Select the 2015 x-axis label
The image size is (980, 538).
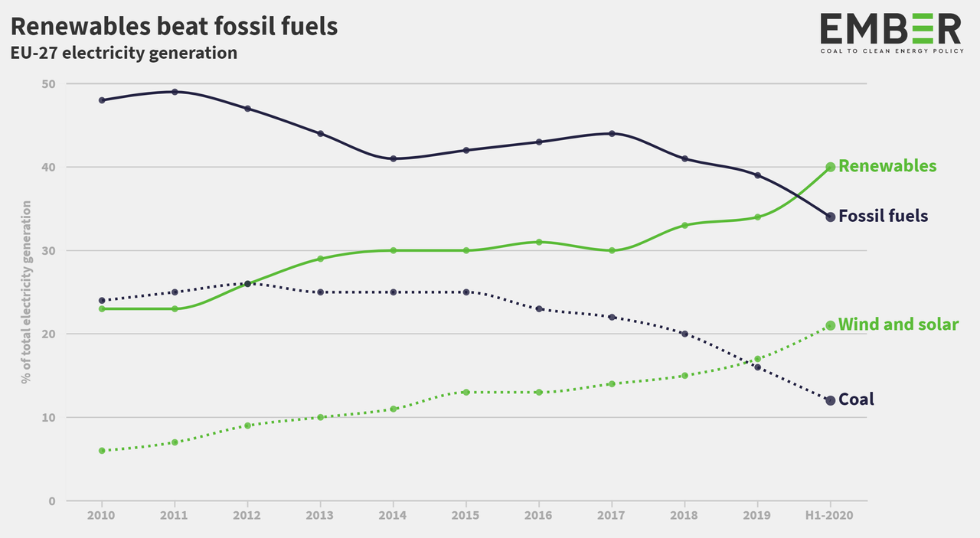[466, 516]
